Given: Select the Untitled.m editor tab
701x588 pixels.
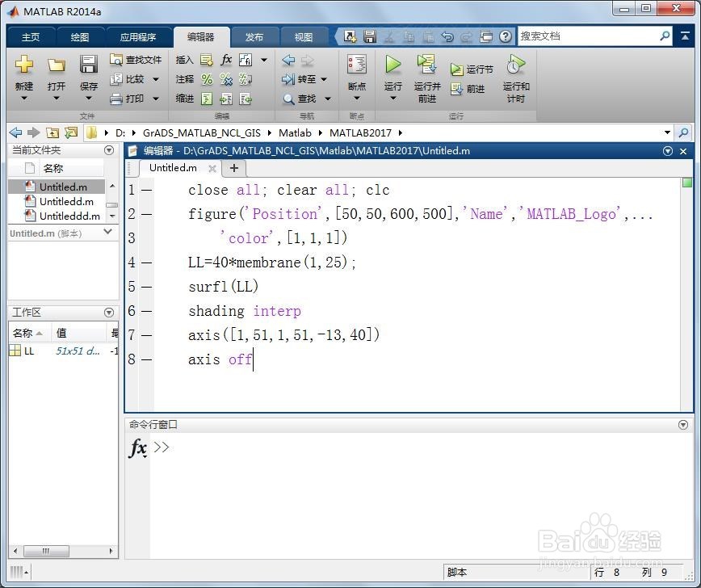Looking at the screenshot, I should (173, 168).
